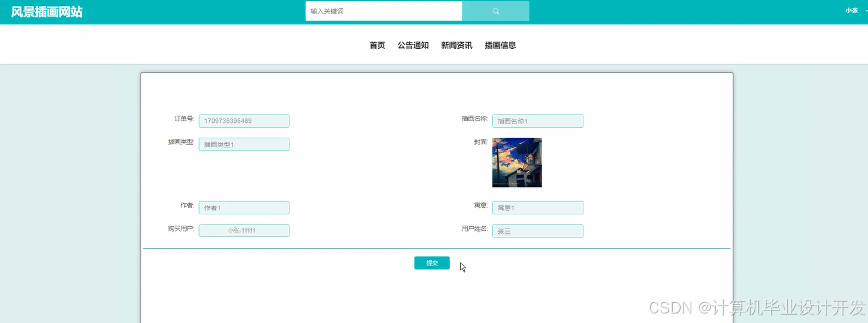This screenshot has height=323, width=868.
Task: Click the 购买用户 label text
Action: (181, 228)
